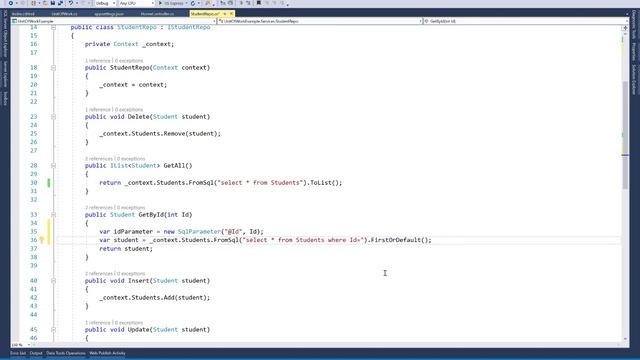Image resolution: width=640 pixels, height=360 pixels.
Task: Open the Toolbox side tab
Action: pyautogui.click(x=5, y=98)
